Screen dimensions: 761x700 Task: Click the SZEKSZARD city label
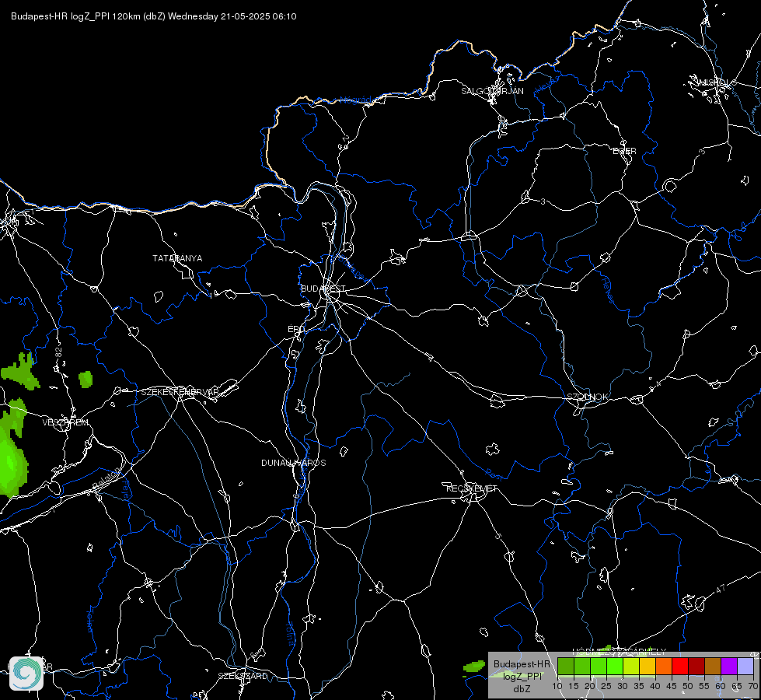(243, 676)
